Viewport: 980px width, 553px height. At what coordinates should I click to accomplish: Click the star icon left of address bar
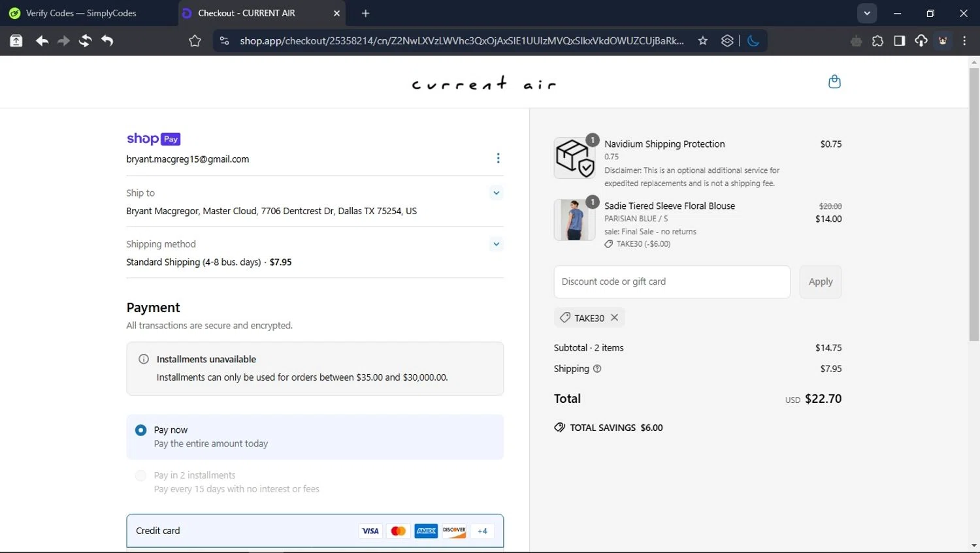[x=195, y=41]
